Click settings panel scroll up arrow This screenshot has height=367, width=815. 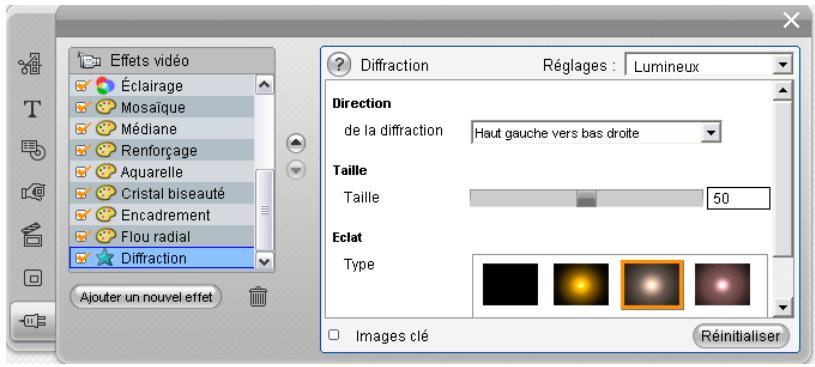point(782,90)
